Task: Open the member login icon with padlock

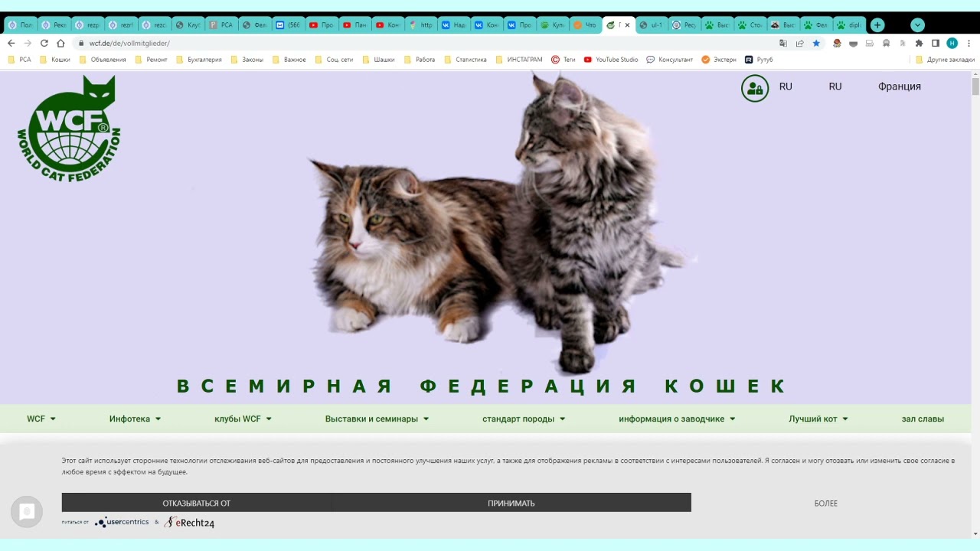Action: pyautogui.click(x=755, y=88)
